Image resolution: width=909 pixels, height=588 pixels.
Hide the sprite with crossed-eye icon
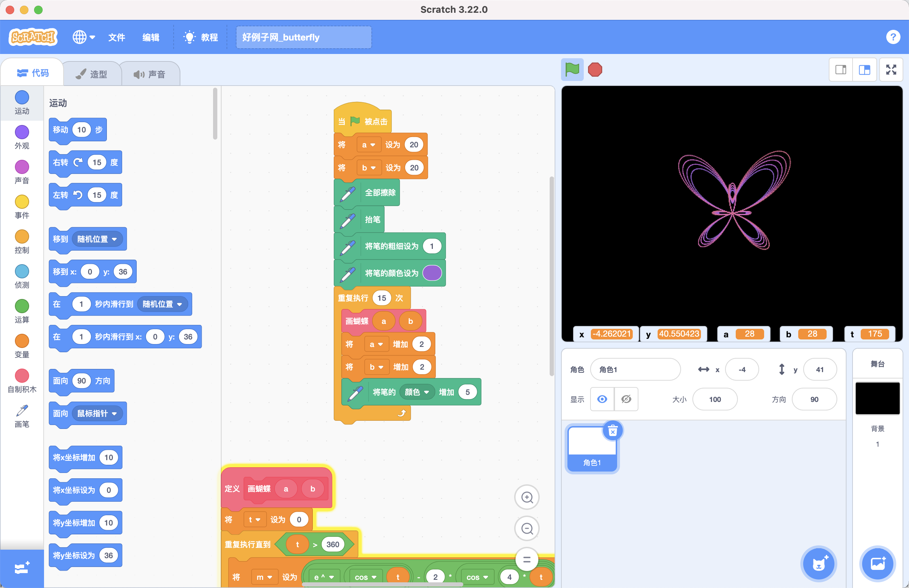tap(626, 399)
